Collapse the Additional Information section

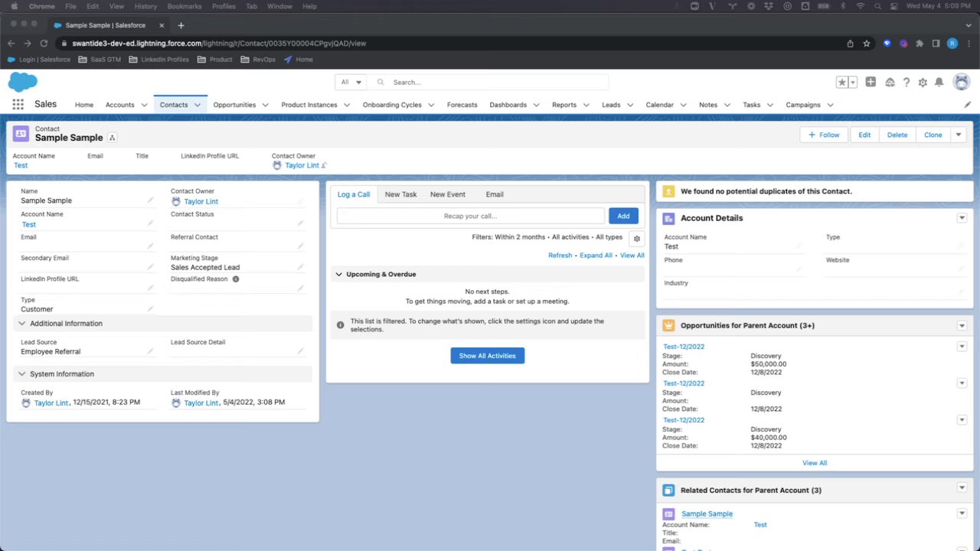tap(22, 324)
